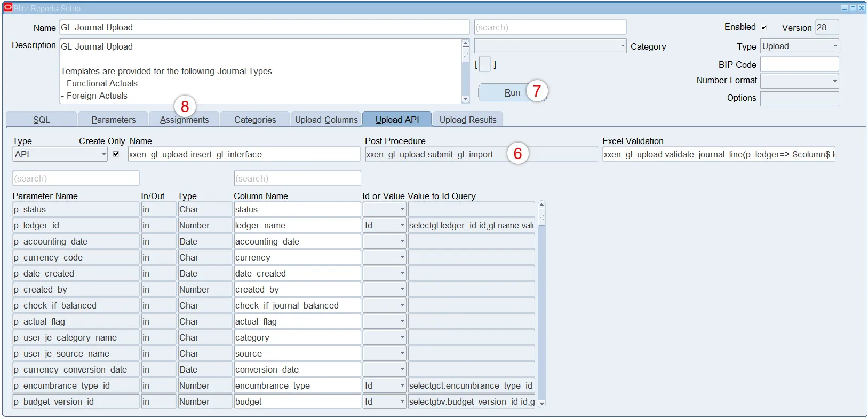This screenshot has width=868, height=418.
Task: Open the Categories tab
Action: (255, 120)
